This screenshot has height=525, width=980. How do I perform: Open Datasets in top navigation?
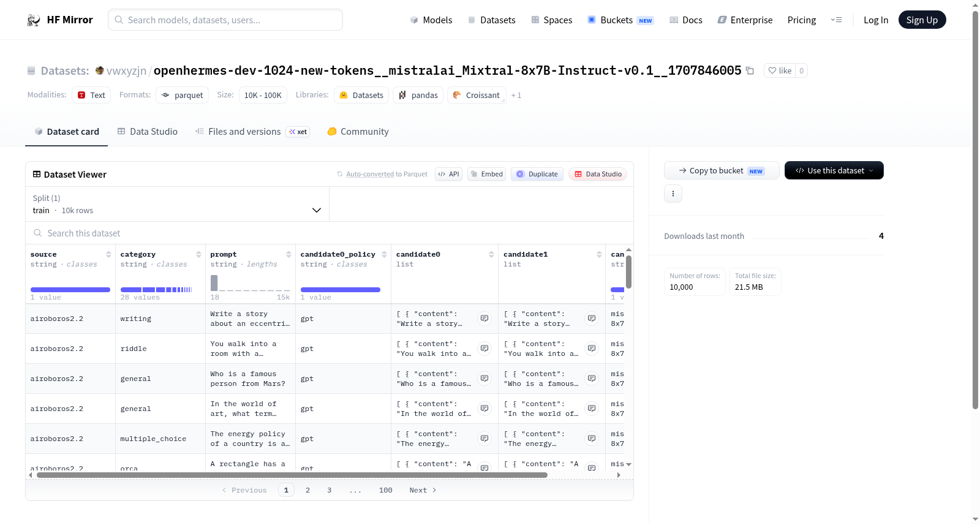pos(491,20)
